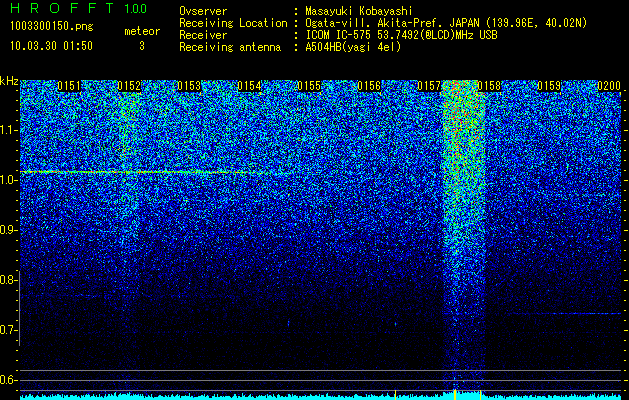
Task: Select the date stamp 10.03.30 01:50
Action: point(51,46)
